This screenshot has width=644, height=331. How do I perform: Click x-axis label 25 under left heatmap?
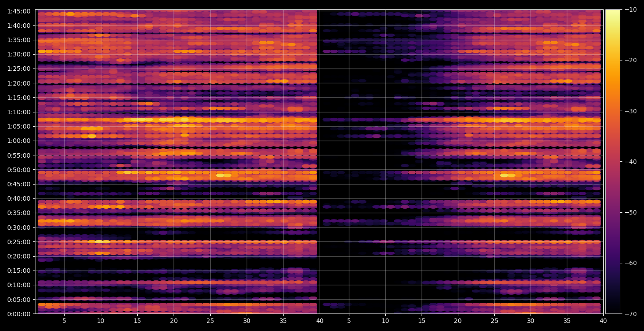[x=210, y=321]
